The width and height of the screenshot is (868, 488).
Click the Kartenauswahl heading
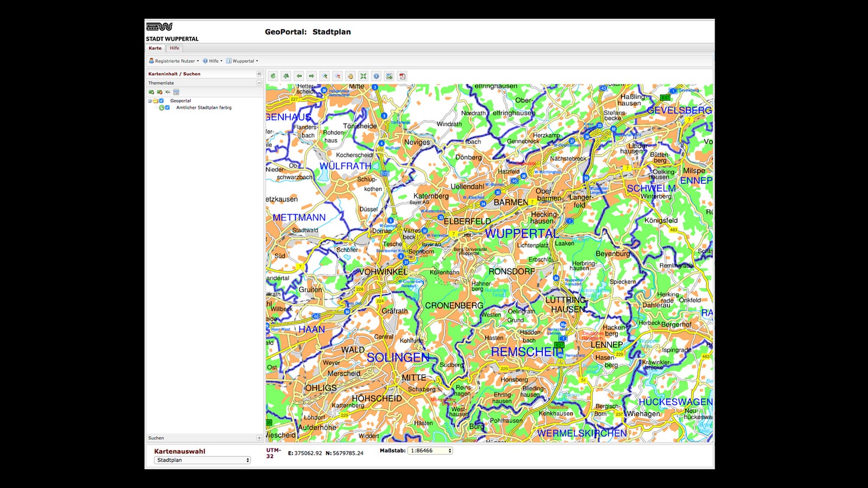pos(180,451)
